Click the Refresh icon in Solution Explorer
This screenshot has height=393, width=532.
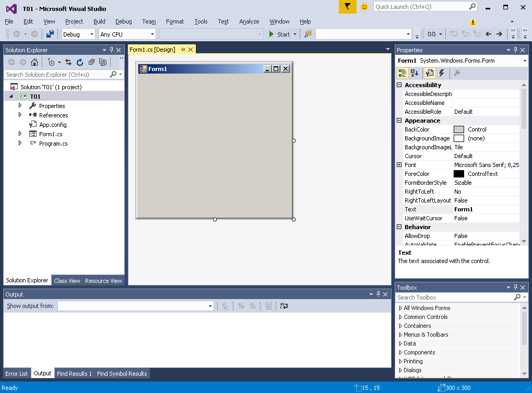coord(79,62)
